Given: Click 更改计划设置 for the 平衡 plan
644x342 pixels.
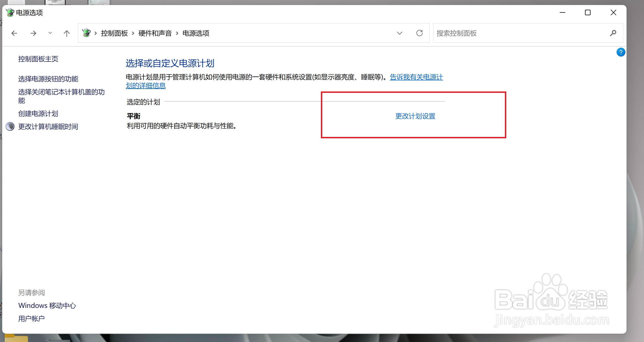Looking at the screenshot, I should pyautogui.click(x=415, y=116).
